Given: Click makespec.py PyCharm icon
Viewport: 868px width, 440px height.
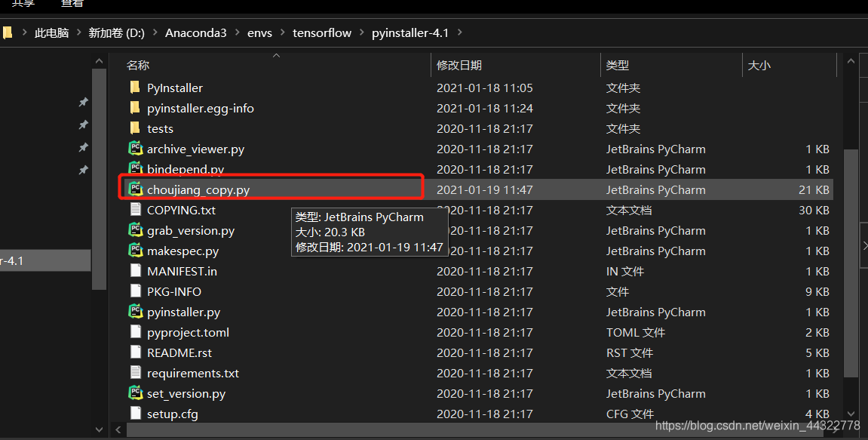Looking at the screenshot, I should pyautogui.click(x=136, y=251).
